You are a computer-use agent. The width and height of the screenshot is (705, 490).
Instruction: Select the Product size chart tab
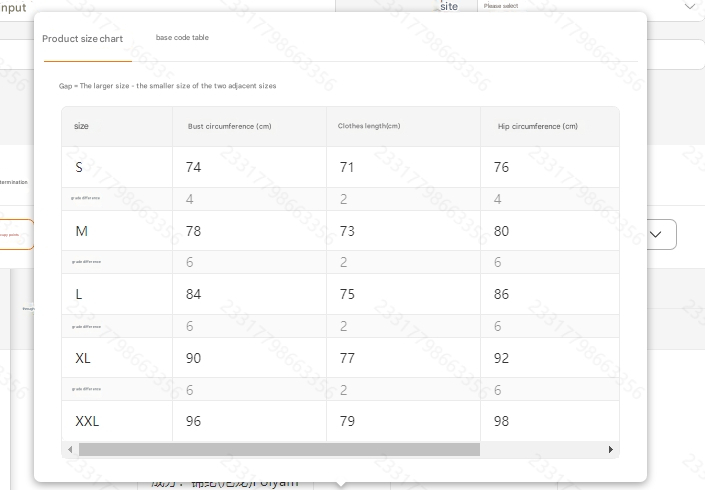point(83,39)
